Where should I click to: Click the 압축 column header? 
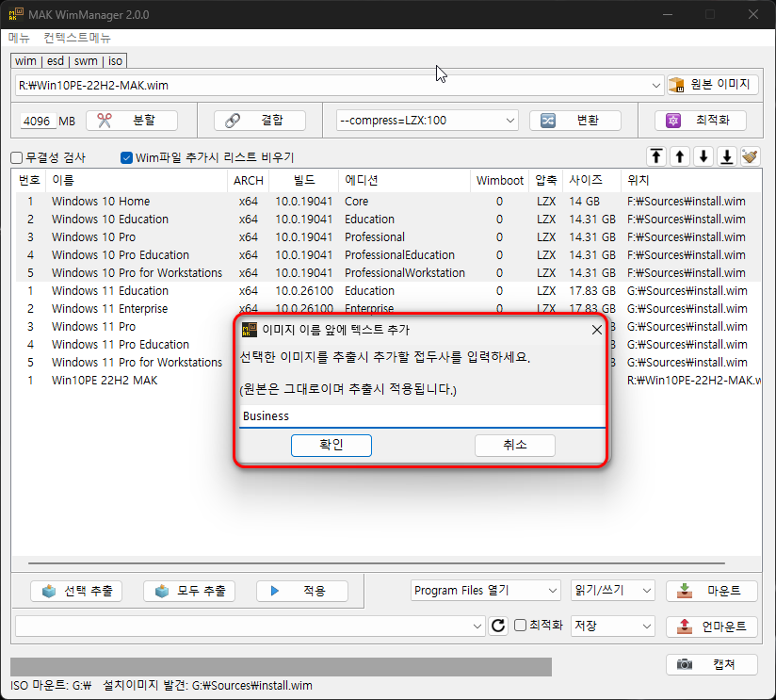[x=546, y=181]
